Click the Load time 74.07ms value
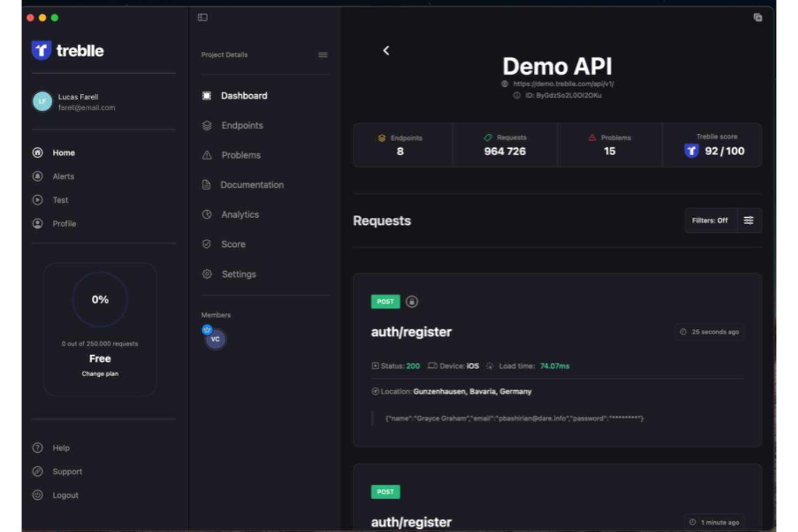The image size is (798, 532). pos(555,365)
